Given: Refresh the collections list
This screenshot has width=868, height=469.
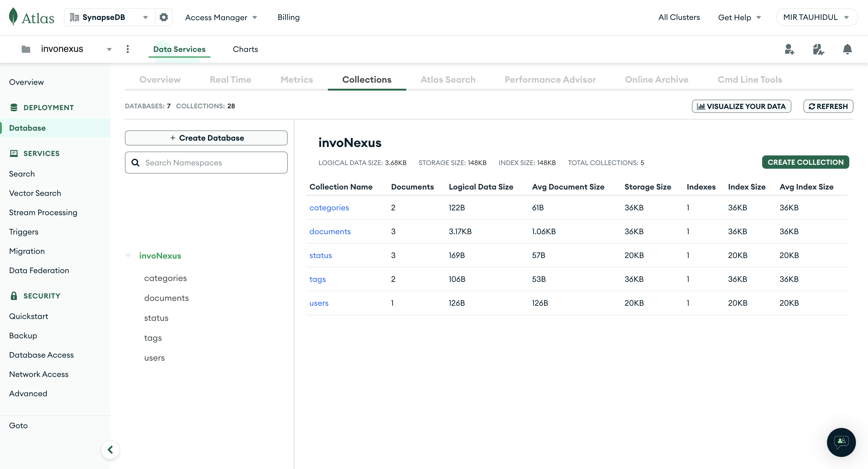Looking at the screenshot, I should click(828, 106).
